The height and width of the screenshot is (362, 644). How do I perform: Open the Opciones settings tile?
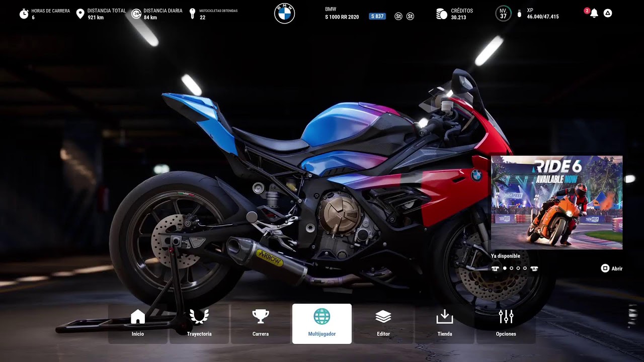coord(506,324)
